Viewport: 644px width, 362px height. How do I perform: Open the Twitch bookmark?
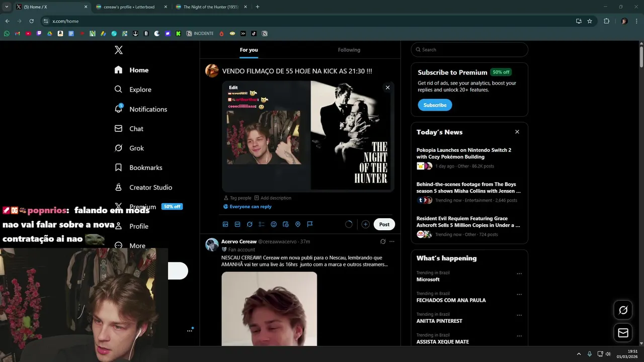pyautogui.click(x=39, y=34)
